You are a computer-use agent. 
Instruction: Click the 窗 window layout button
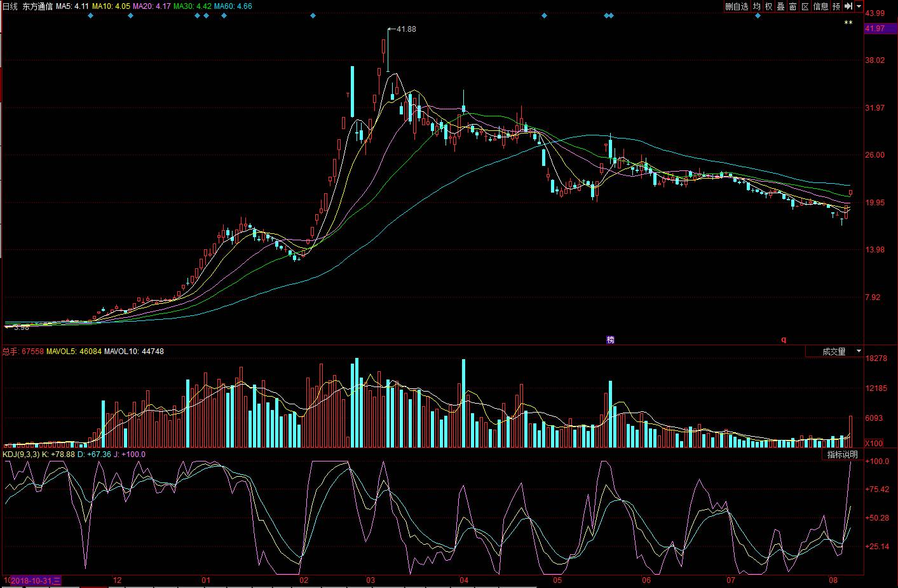pyautogui.click(x=793, y=6)
